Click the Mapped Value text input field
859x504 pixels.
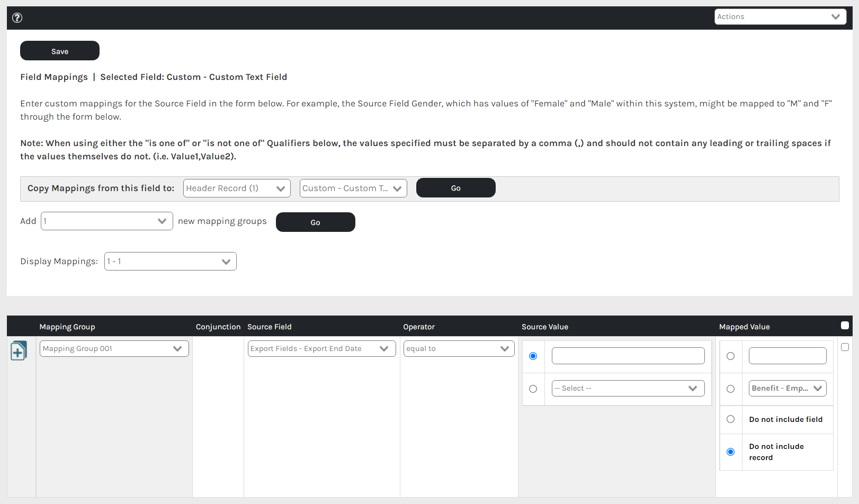coord(788,356)
